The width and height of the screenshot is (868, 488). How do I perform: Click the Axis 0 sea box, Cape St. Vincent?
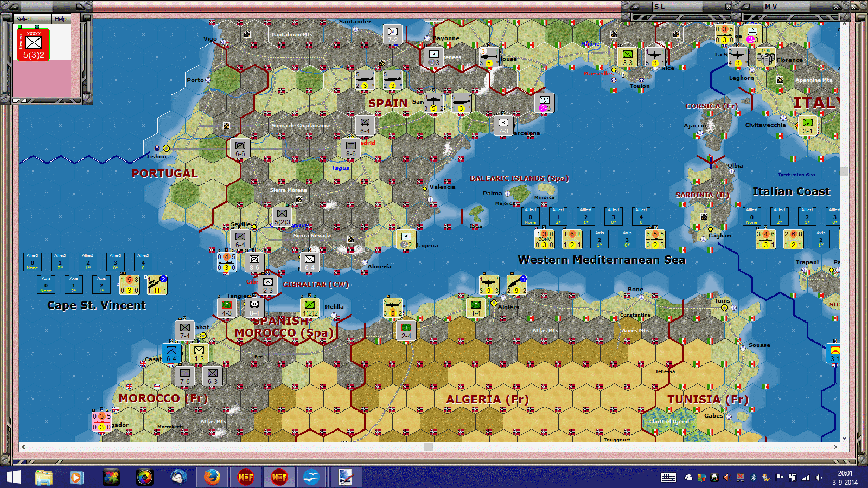[x=46, y=285]
